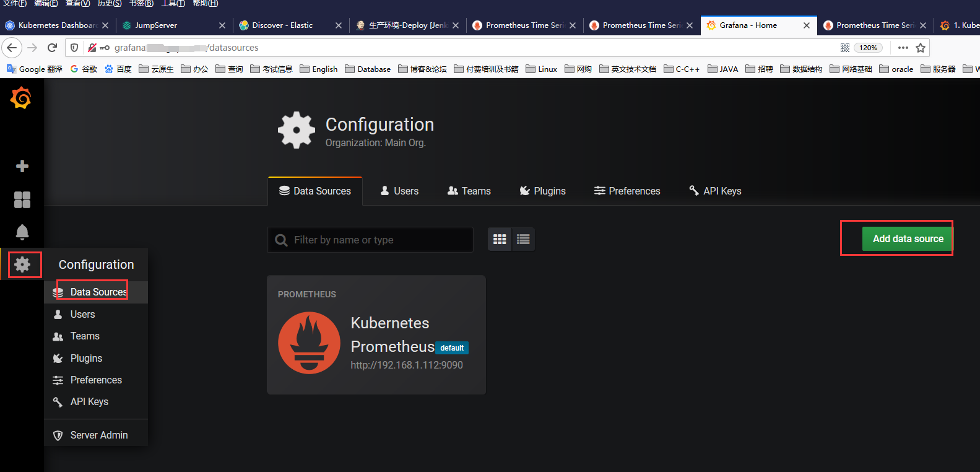Screen dimensions: 980x472
Task: Select Plugins in Configuration flyout menu
Action: tap(96, 358)
